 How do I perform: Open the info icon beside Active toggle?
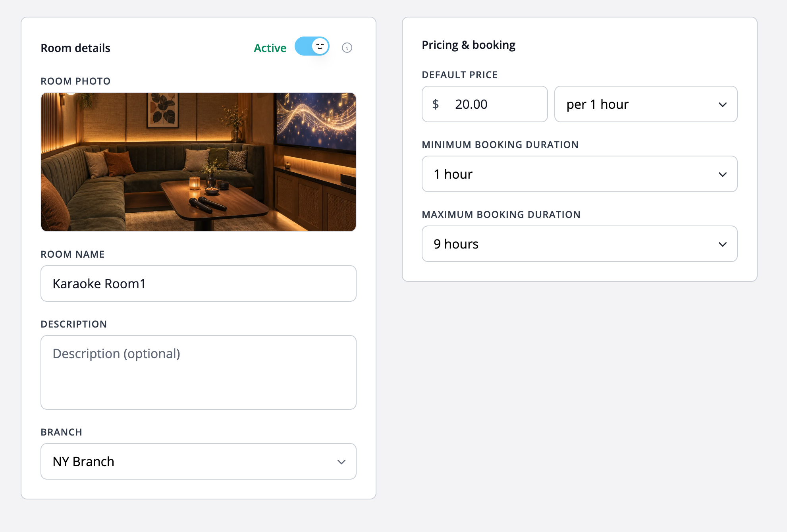347,48
